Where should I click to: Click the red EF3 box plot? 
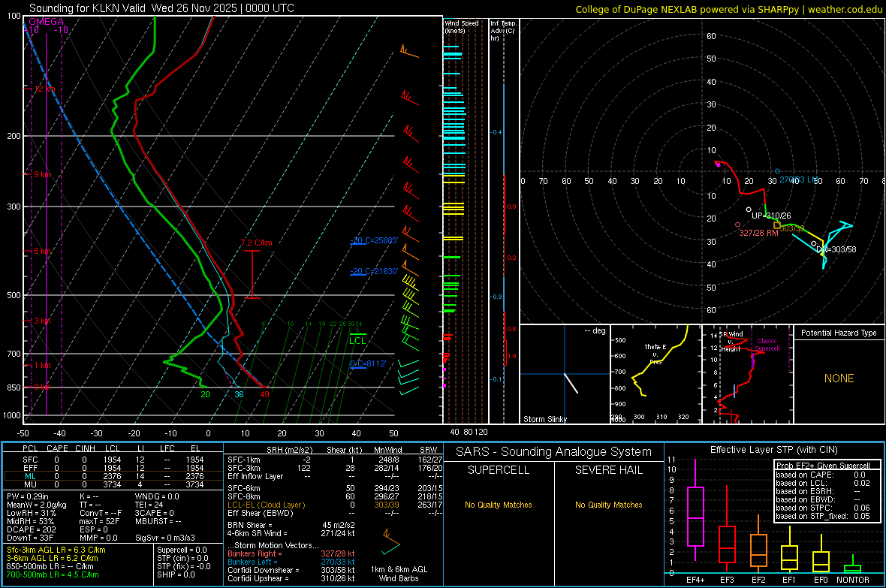pos(727,529)
